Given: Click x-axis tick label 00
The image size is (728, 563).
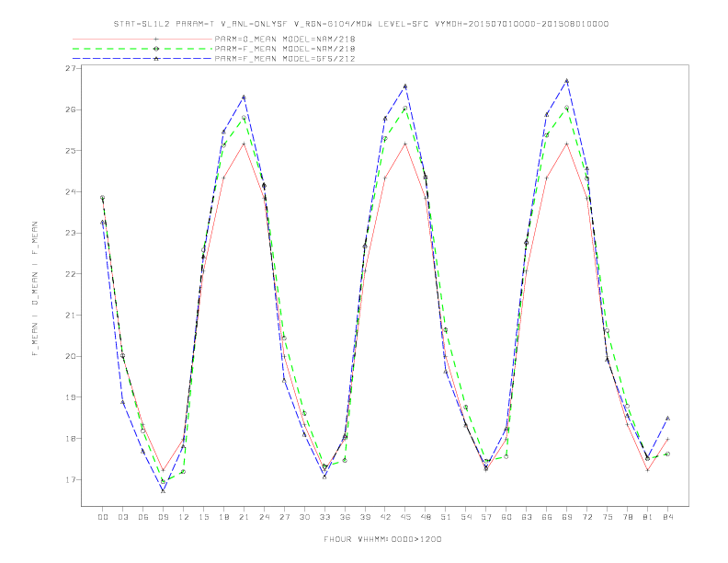Looking at the screenshot, I should [x=103, y=517].
